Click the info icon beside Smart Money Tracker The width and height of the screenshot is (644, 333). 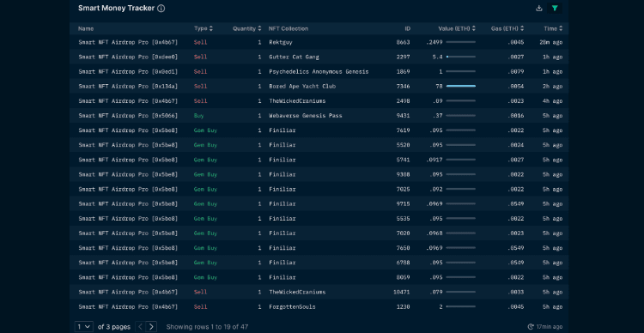tap(161, 9)
